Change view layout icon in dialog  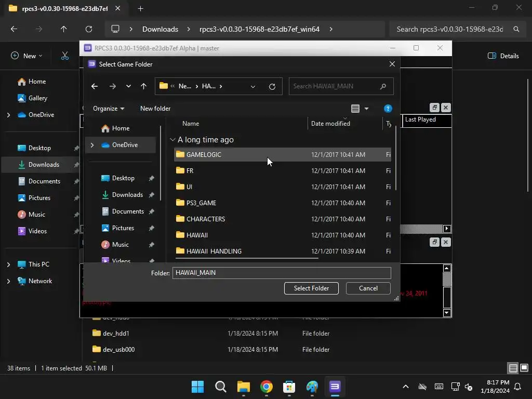coord(355,109)
